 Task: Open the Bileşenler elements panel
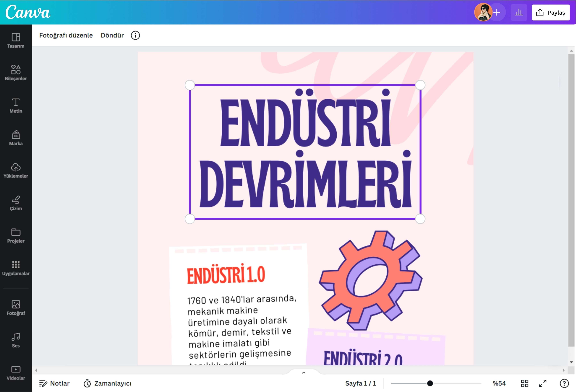tap(16, 73)
